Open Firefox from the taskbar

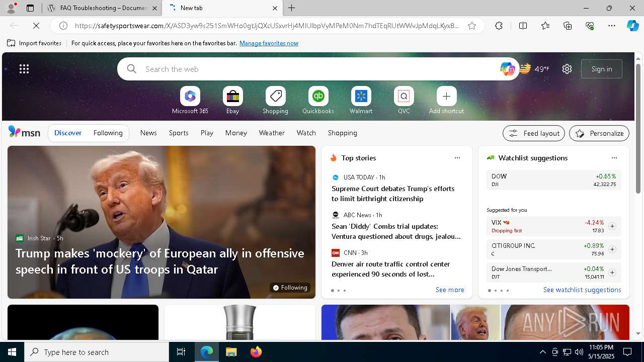[256, 352]
